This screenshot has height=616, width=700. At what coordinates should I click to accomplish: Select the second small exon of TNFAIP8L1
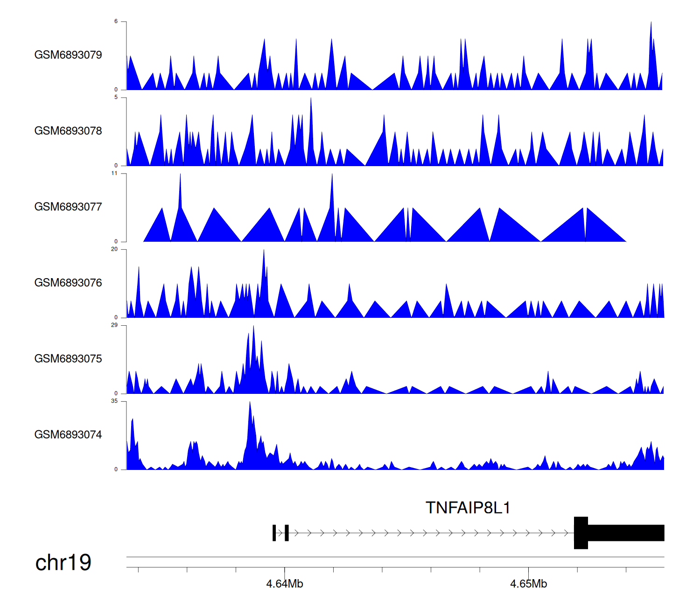pos(287,533)
